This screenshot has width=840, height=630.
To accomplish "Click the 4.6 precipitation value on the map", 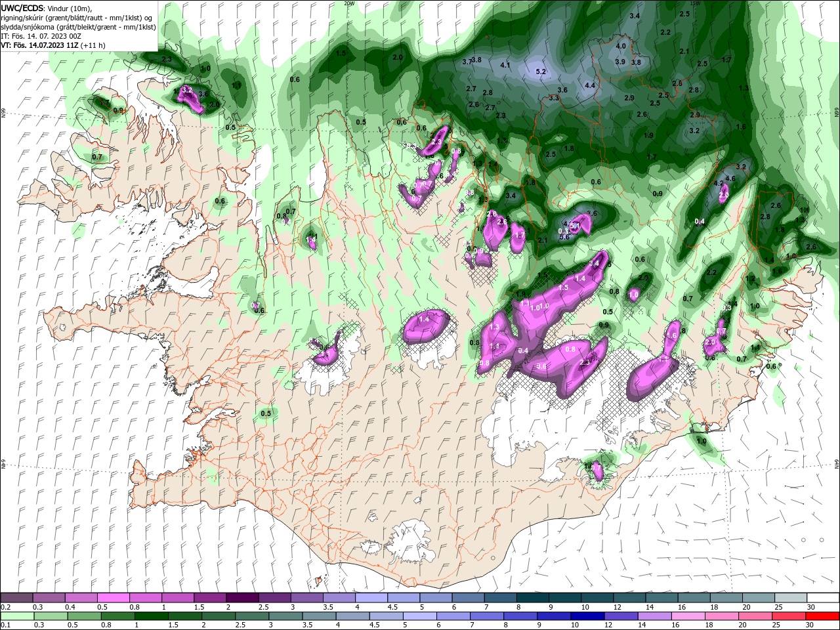I will click(x=730, y=178).
